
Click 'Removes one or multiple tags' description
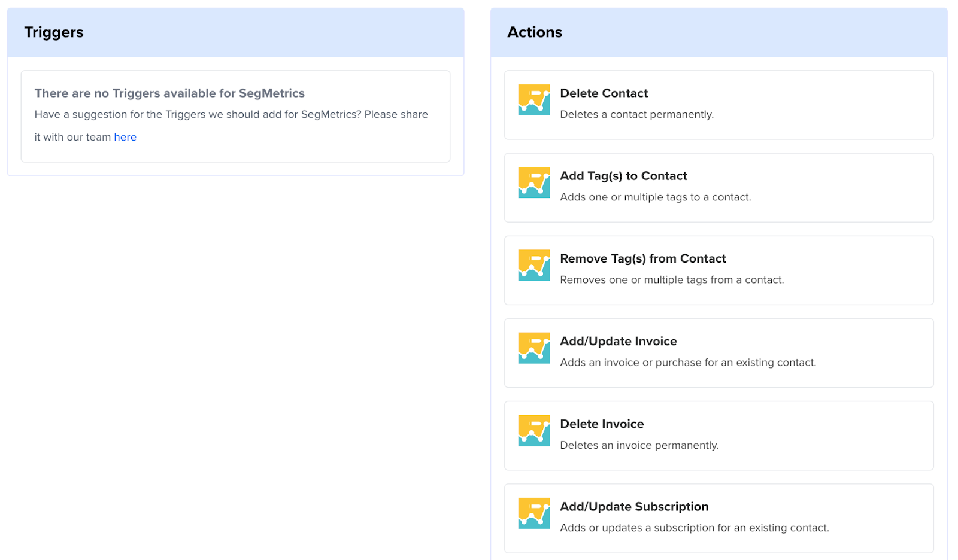(x=671, y=279)
